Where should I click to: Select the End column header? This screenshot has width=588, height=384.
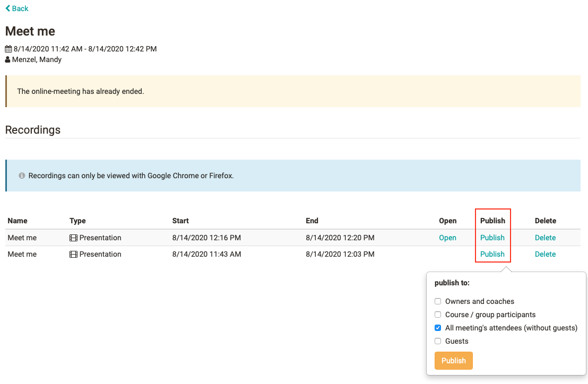click(x=312, y=221)
